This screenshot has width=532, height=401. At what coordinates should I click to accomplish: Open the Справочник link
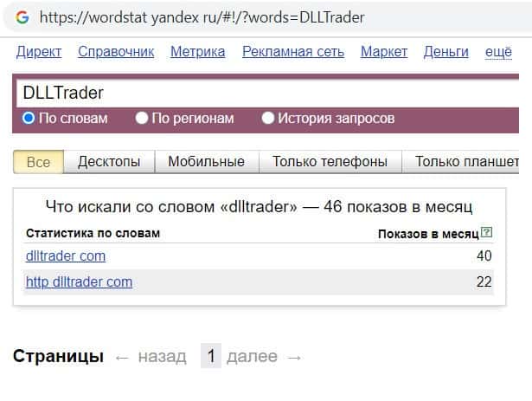[x=116, y=52]
